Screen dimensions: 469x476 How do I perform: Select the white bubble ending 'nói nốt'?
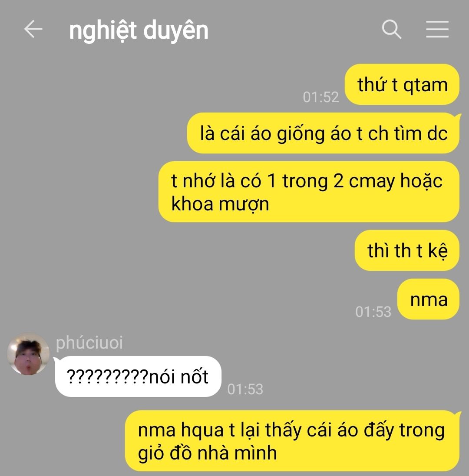point(138,376)
